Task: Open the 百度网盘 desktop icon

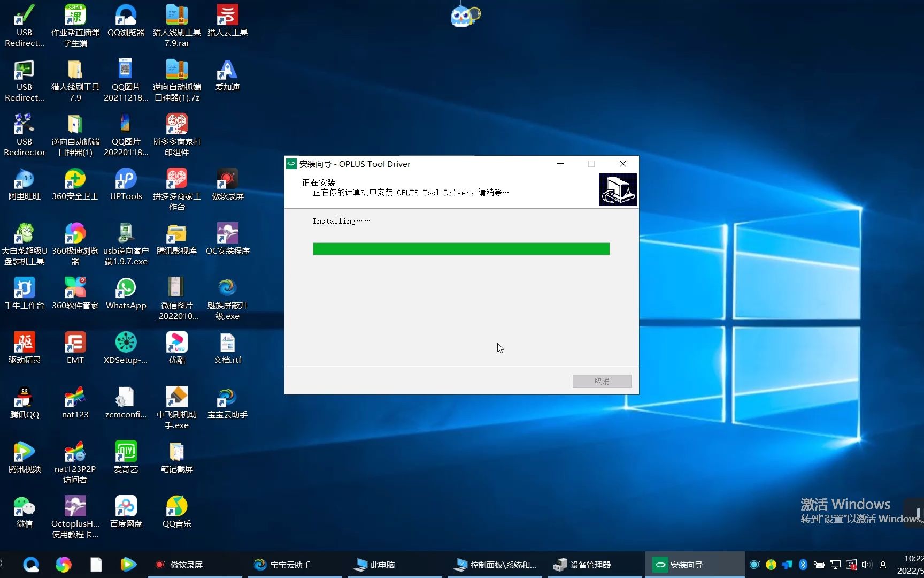Action: pyautogui.click(x=126, y=512)
